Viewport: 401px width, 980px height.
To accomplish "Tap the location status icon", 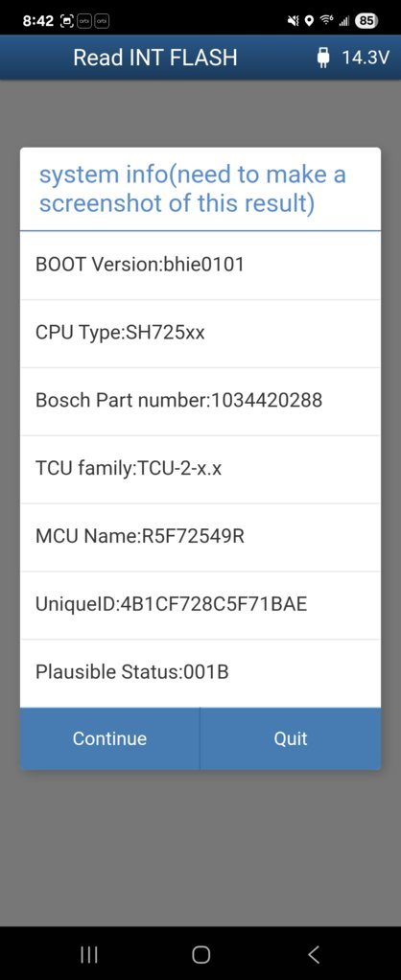I will (x=309, y=21).
